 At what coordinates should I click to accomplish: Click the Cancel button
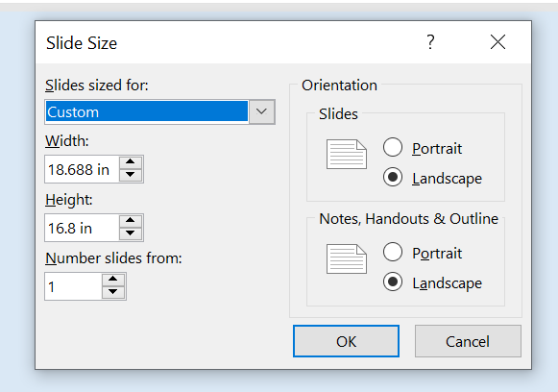click(x=468, y=341)
